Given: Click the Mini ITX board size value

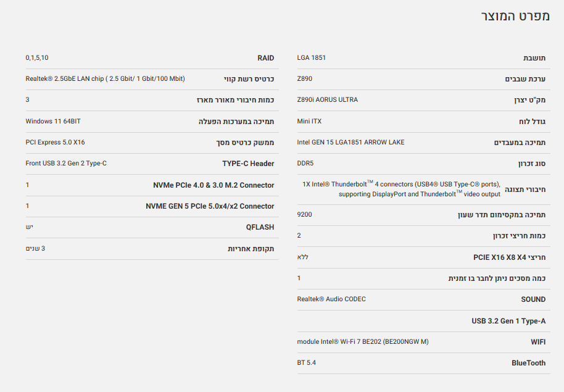Looking at the screenshot, I should click(x=309, y=122).
